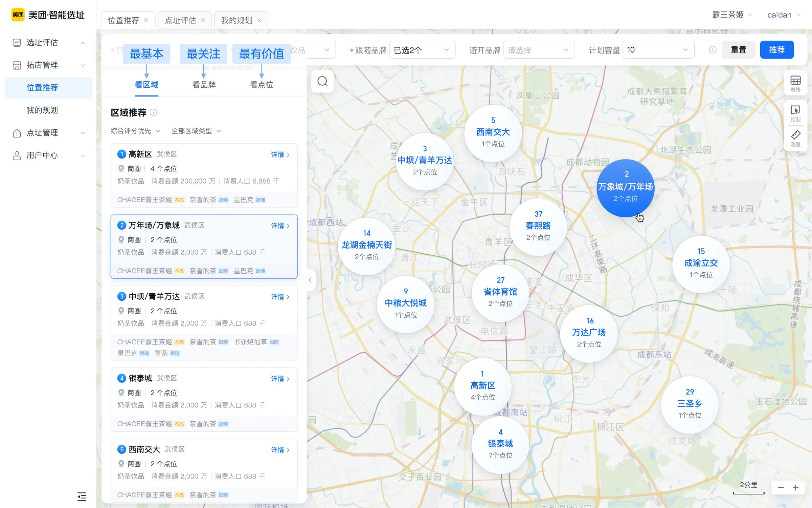Click the 重置 button
The image size is (812, 508).
[739, 50]
